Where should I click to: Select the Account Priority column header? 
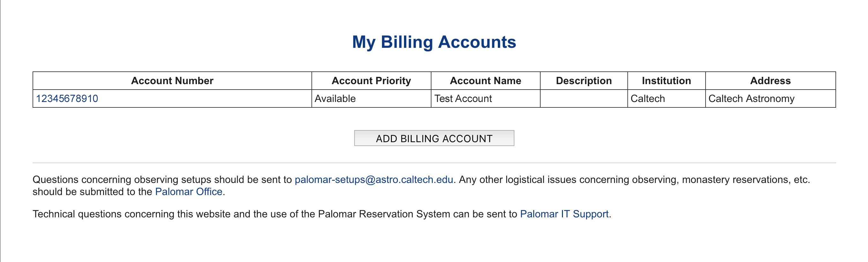[371, 81]
